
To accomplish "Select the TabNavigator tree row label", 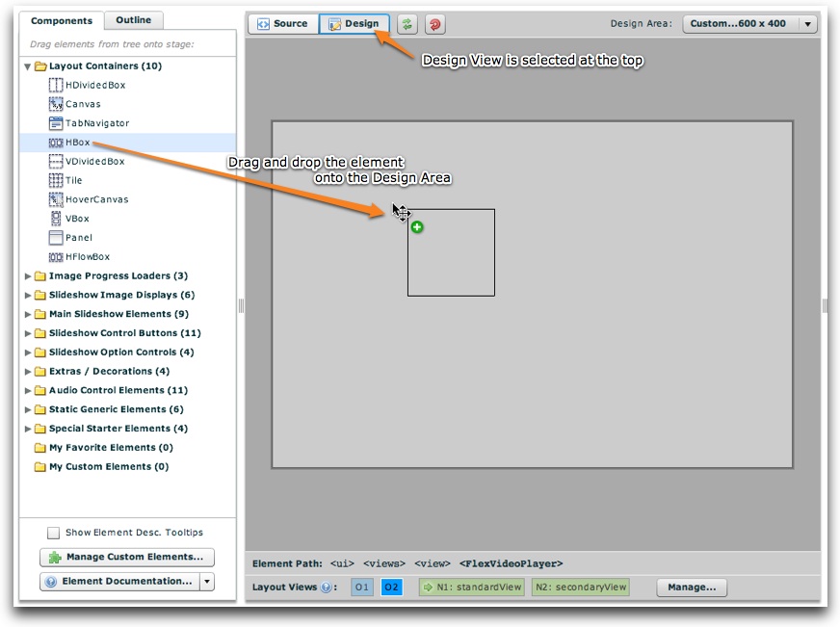I will pyautogui.click(x=97, y=123).
